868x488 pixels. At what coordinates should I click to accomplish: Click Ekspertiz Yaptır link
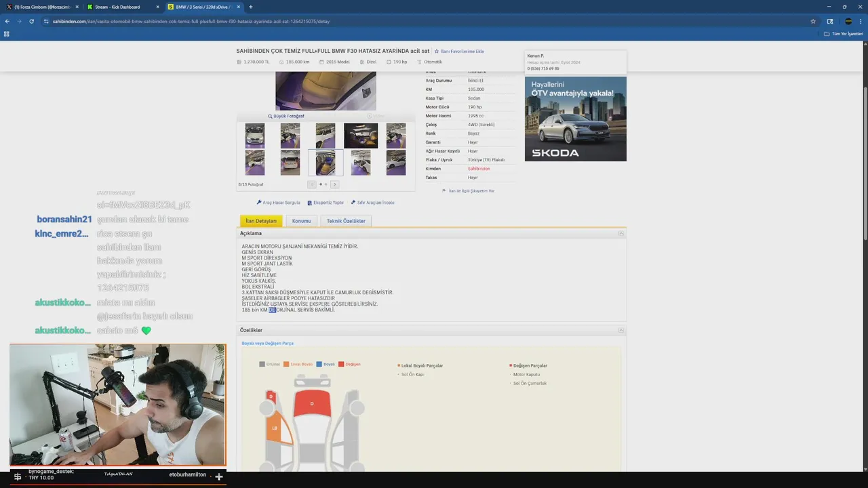pos(325,203)
